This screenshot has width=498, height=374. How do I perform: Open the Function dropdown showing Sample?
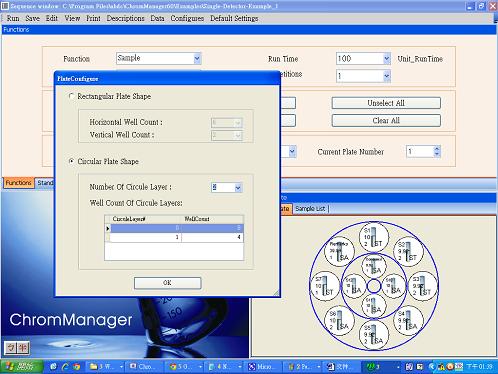click(x=197, y=58)
